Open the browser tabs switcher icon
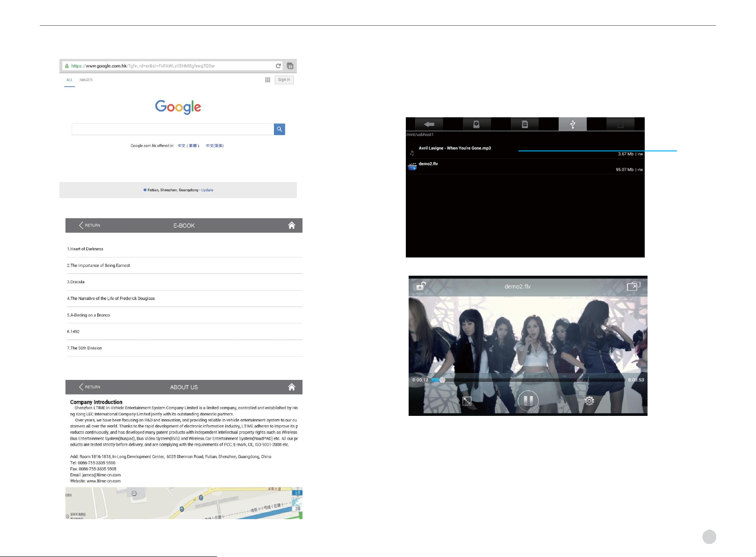Screen dimensions: 756x557 [290, 66]
